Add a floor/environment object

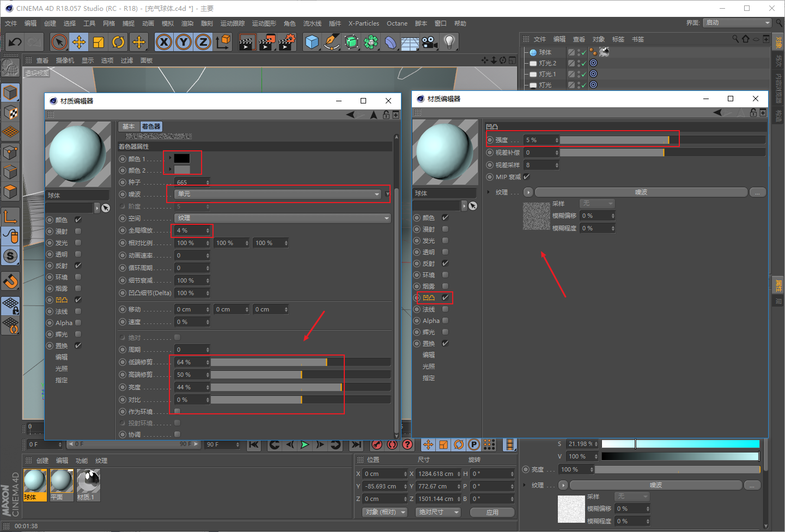tap(410, 42)
